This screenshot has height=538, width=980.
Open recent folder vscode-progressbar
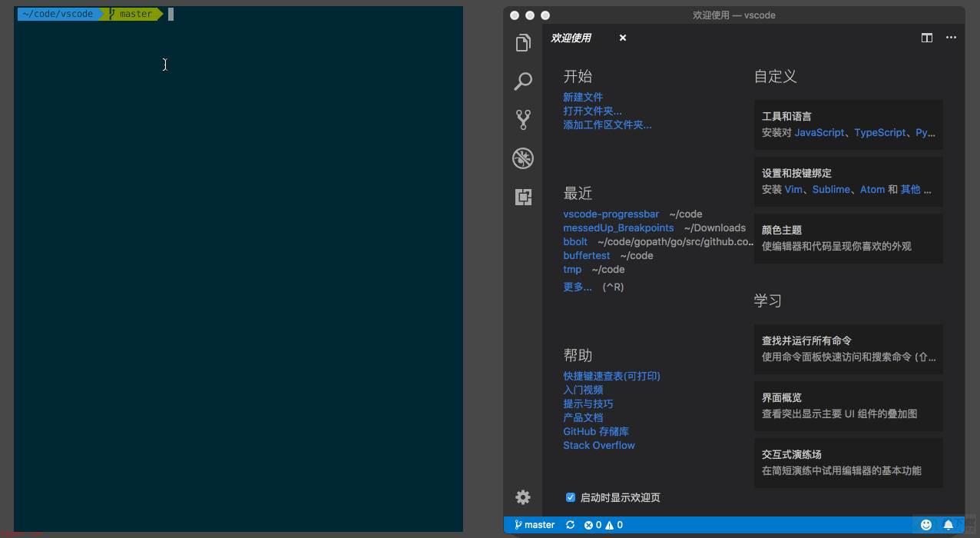(x=611, y=214)
